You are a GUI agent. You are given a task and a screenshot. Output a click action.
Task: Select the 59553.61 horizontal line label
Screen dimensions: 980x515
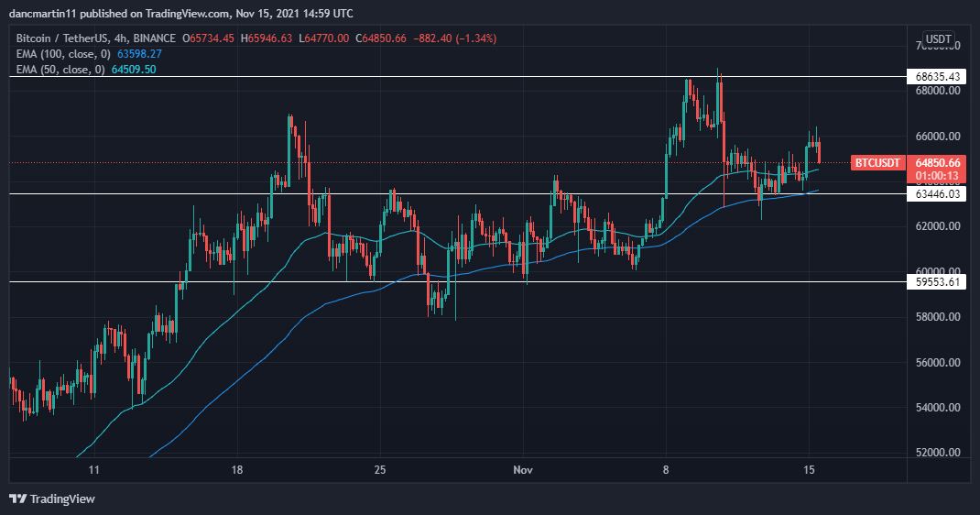937,282
